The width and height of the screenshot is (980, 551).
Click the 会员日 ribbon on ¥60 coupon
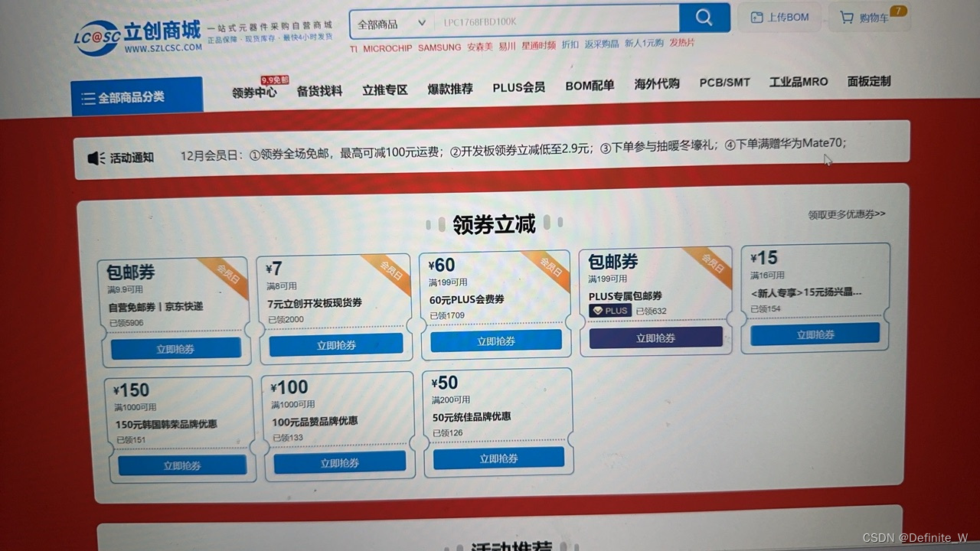click(x=550, y=267)
